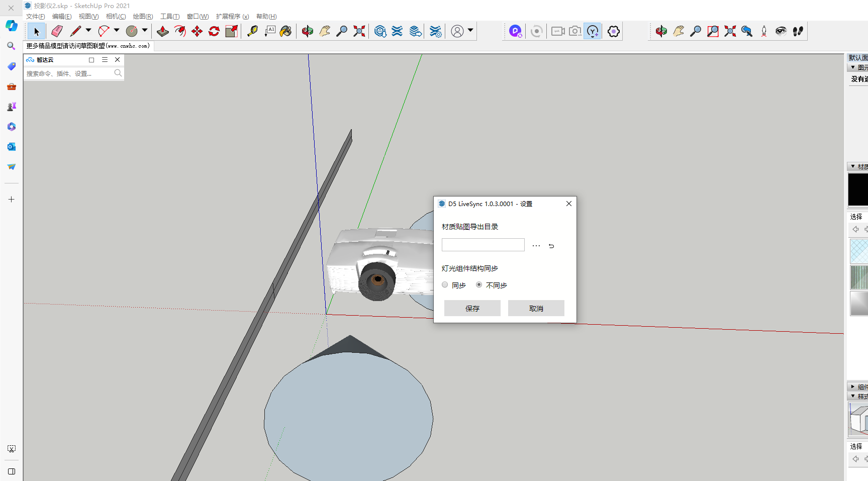Pick the Tape Measure tool

pyautogui.click(x=252, y=31)
